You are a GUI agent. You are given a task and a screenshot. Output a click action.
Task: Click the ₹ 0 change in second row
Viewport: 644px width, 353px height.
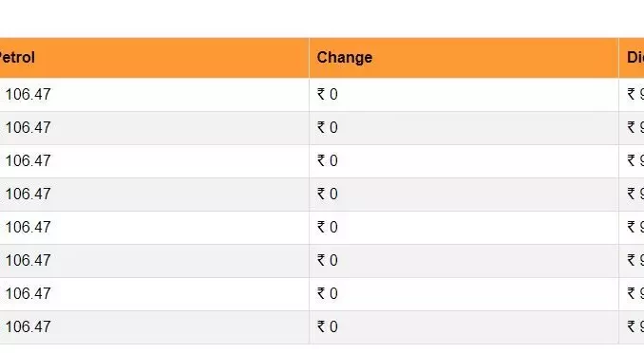[x=328, y=128]
